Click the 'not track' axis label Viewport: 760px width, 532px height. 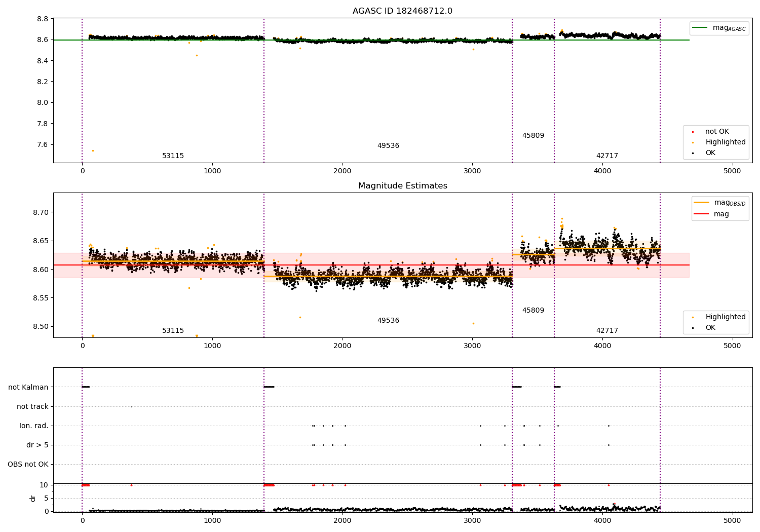click(32, 407)
